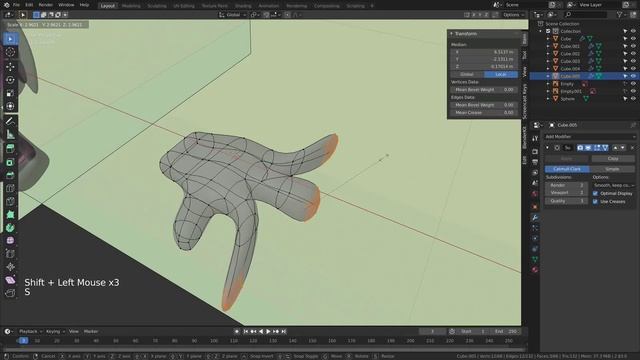
Task: Expand the Empty.001 outliner row
Action: [548, 91]
